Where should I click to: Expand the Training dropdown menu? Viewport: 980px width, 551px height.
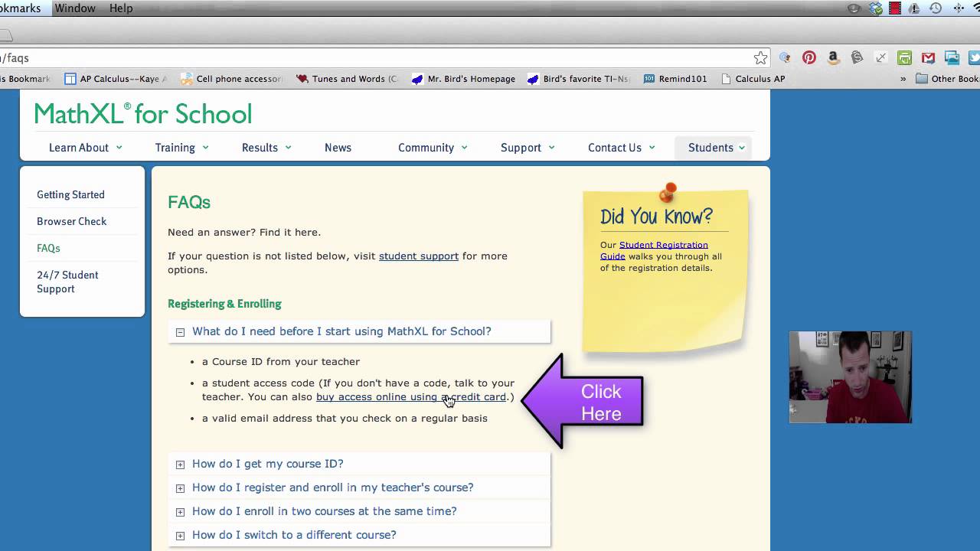[181, 148]
